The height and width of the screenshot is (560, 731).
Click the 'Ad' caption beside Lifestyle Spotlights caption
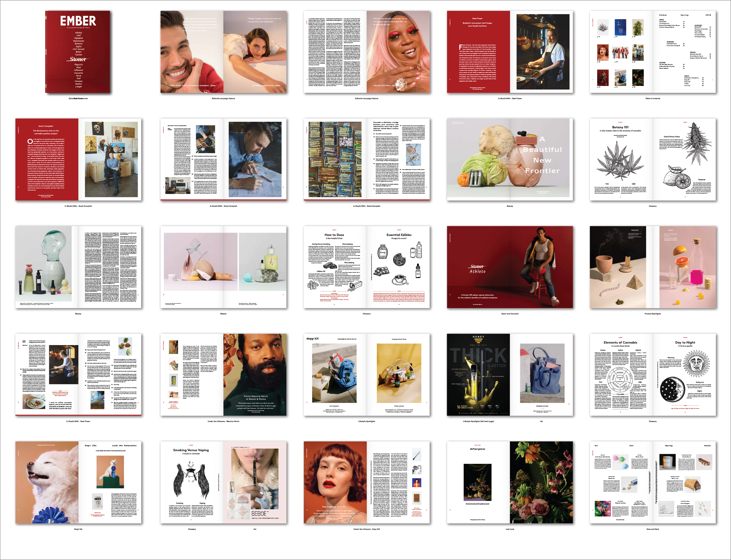(541, 421)
